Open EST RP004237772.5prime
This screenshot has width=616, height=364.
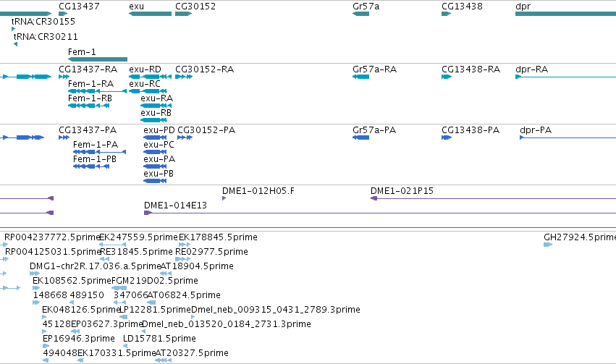(x=51, y=237)
